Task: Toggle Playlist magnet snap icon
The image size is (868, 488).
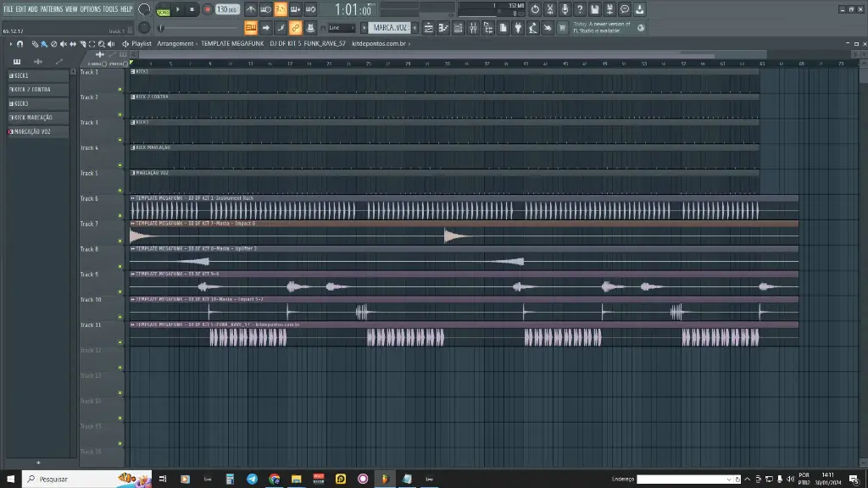Action: [20, 44]
